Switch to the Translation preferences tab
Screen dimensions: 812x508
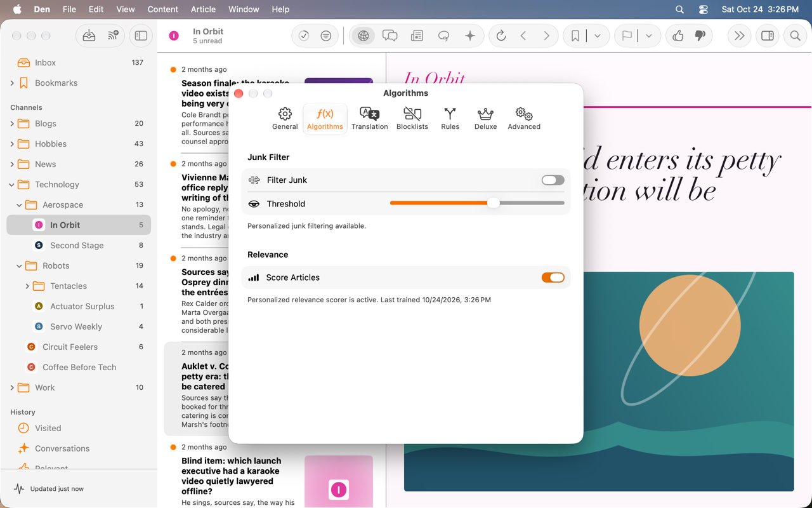(x=370, y=119)
